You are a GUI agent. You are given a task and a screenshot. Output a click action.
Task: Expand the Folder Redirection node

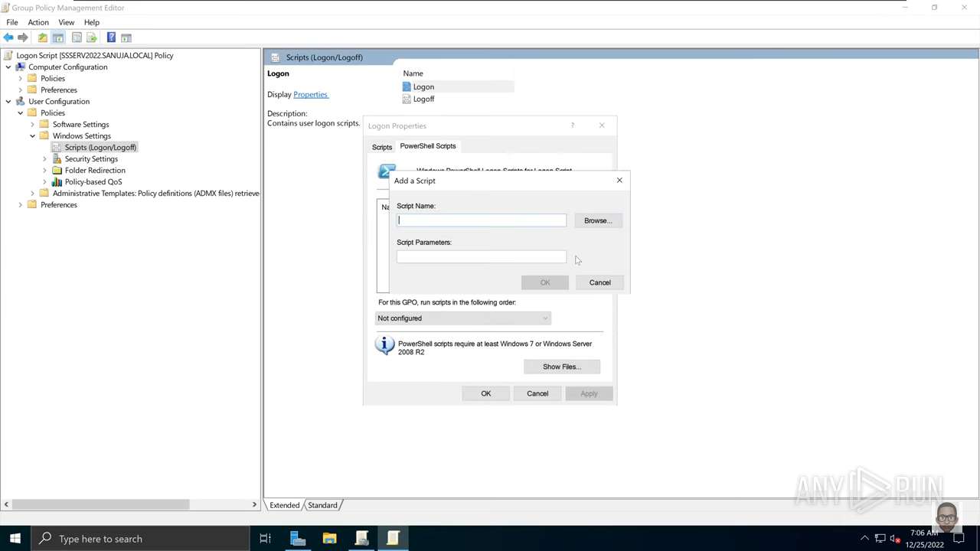(x=45, y=170)
